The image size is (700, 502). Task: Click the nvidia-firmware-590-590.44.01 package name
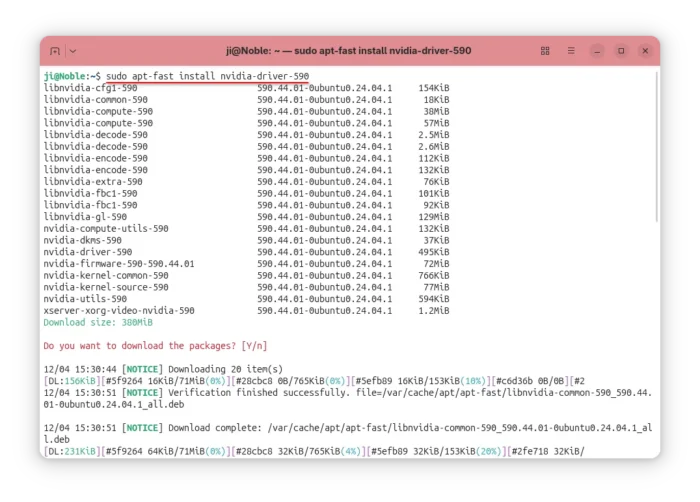point(119,264)
